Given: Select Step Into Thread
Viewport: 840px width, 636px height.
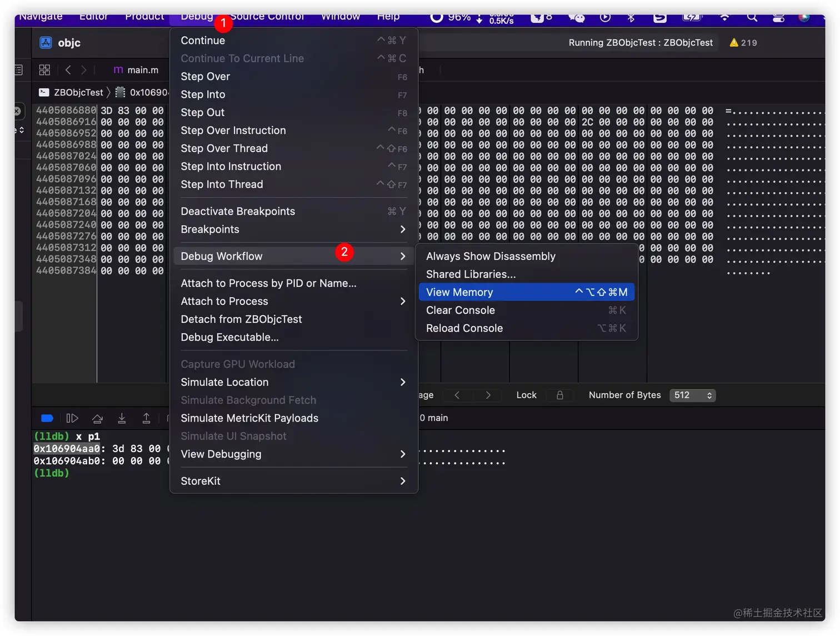Looking at the screenshot, I should [294, 184].
